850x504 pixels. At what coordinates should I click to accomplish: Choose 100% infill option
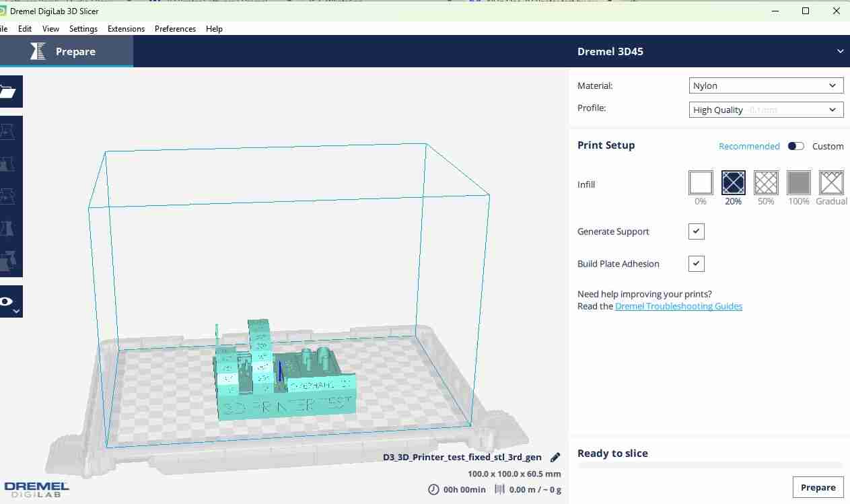799,182
